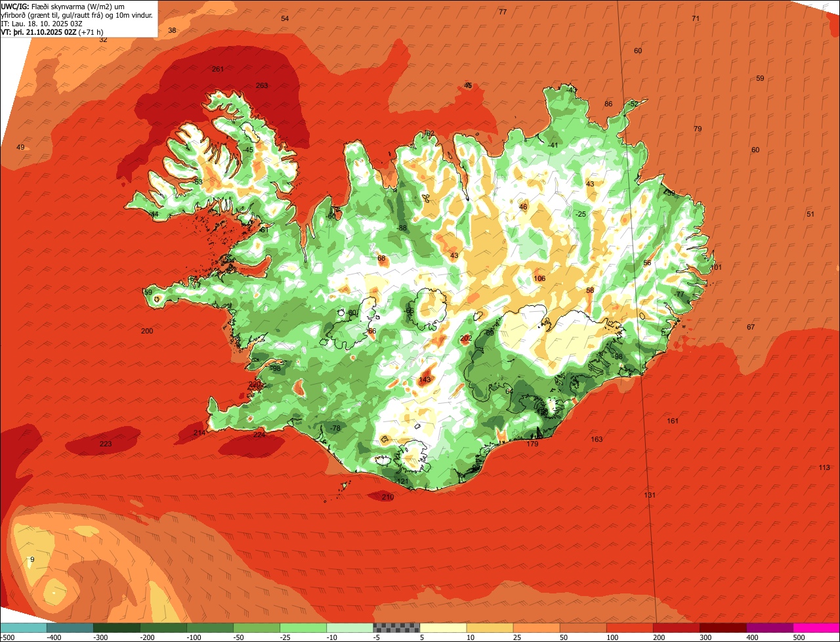Click the map value 89 near Vatnajökull's west edge
The width and height of the screenshot is (840, 642).
[490, 333]
